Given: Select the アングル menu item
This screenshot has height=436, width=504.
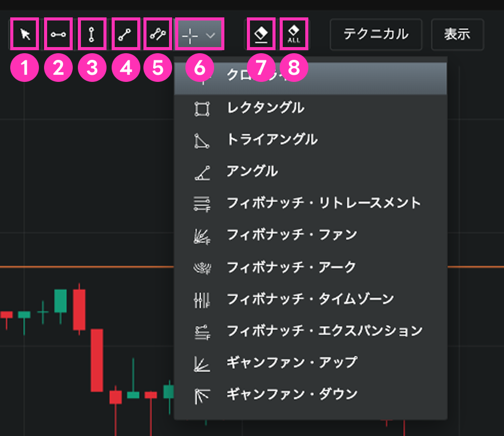Looking at the screenshot, I should [252, 171].
